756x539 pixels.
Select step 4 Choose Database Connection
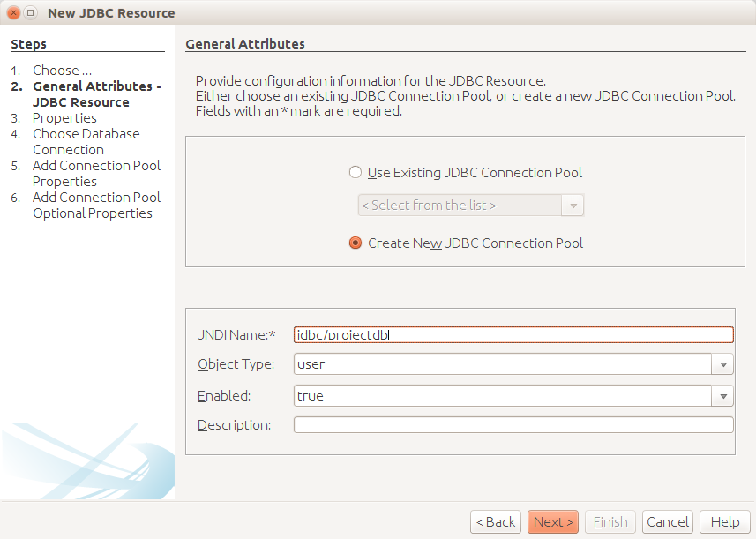[x=86, y=141]
